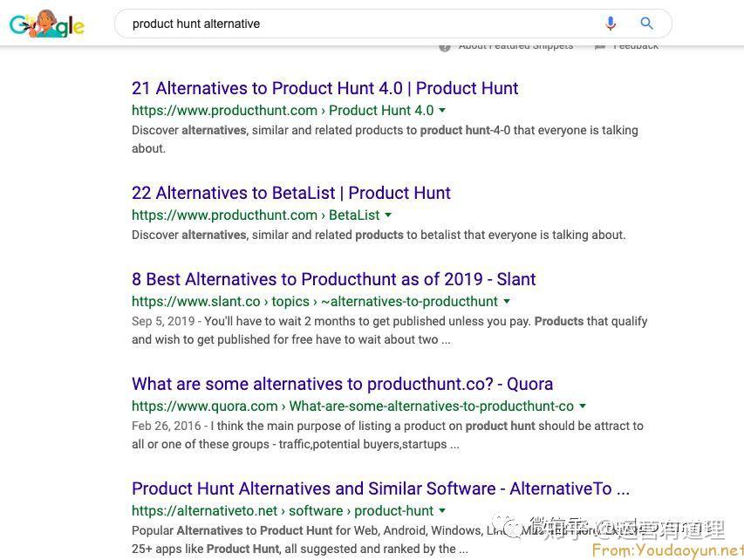
Task: Click the featured snippets help icon
Action: coord(445,46)
